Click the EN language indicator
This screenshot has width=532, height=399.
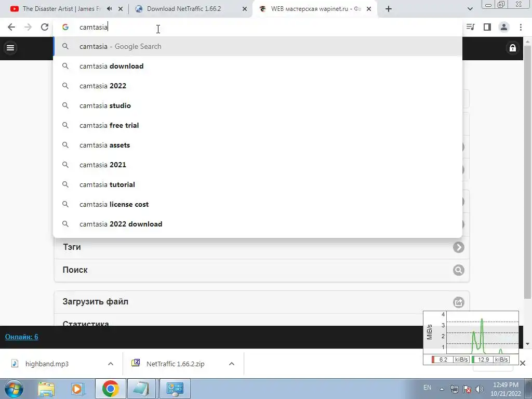[427, 388]
